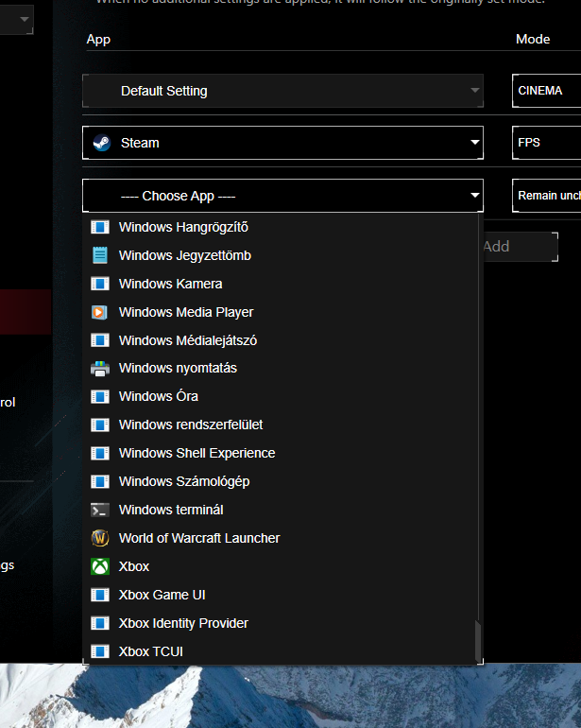The height and width of the screenshot is (728, 581).
Task: Change the FPS mode dropdown
Action: (x=546, y=143)
